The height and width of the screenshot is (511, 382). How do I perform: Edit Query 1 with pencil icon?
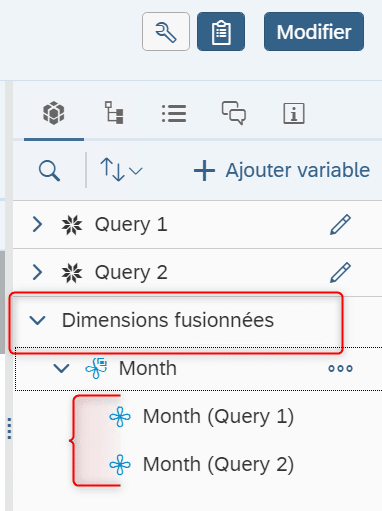click(x=340, y=224)
